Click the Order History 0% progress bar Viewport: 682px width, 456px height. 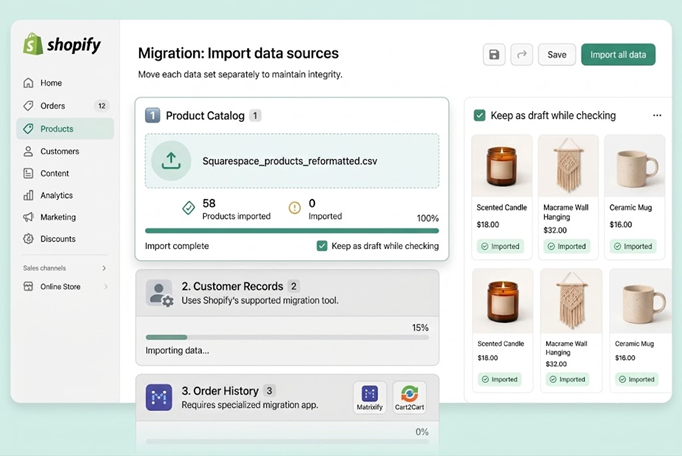click(x=287, y=441)
